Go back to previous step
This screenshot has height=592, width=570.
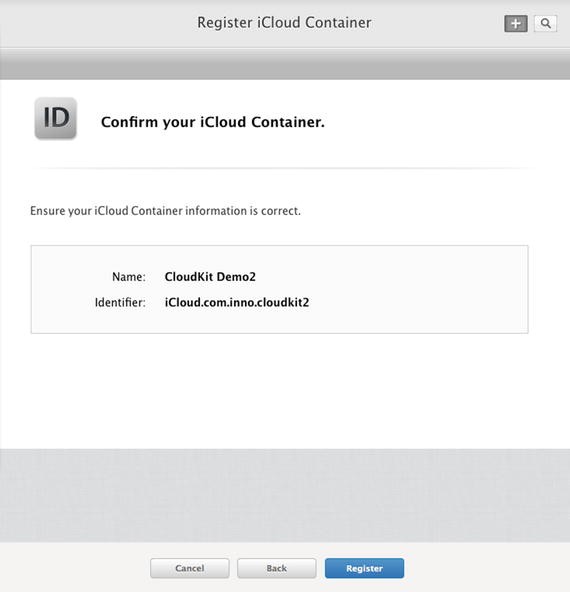277,568
